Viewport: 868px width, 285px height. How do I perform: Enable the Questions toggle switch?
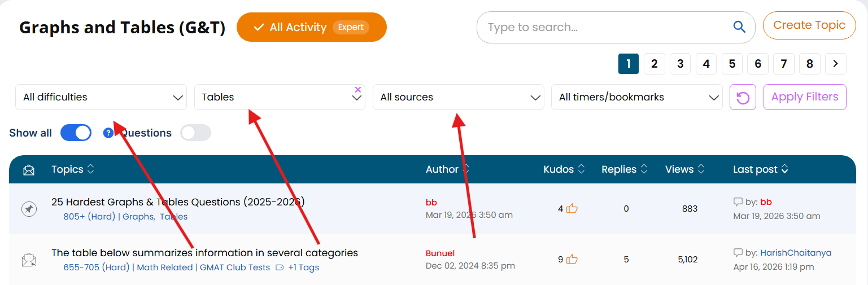pyautogui.click(x=195, y=133)
